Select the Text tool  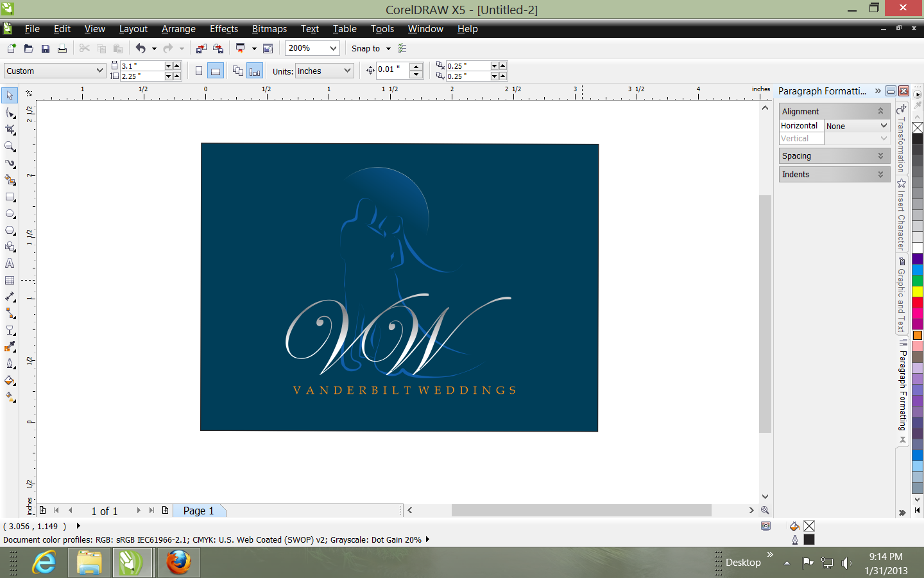(x=10, y=263)
